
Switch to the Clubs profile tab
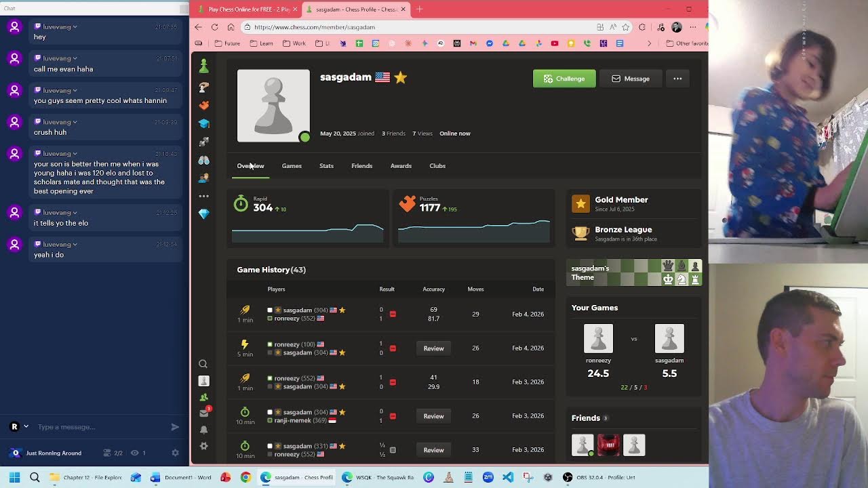(437, 166)
